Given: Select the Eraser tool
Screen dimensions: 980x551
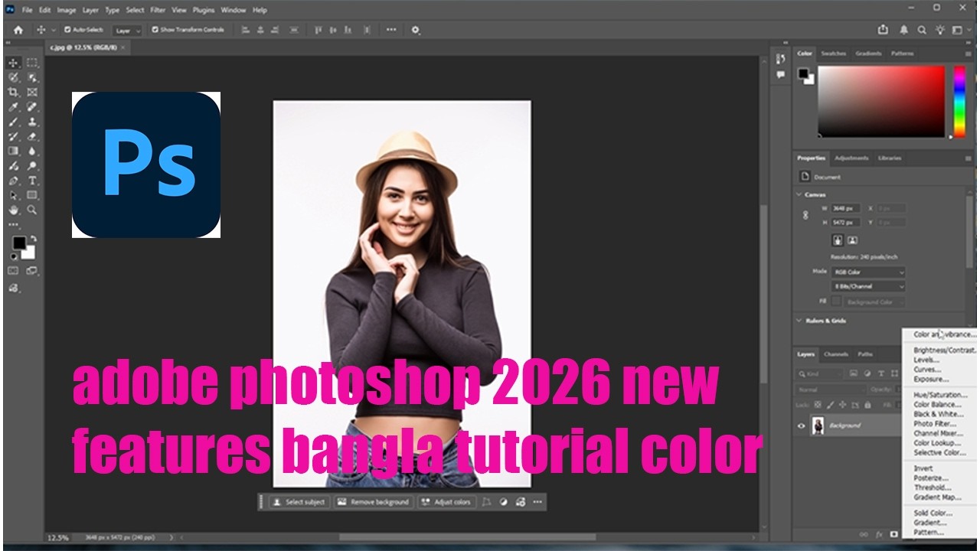Looking at the screenshot, I should (32, 136).
